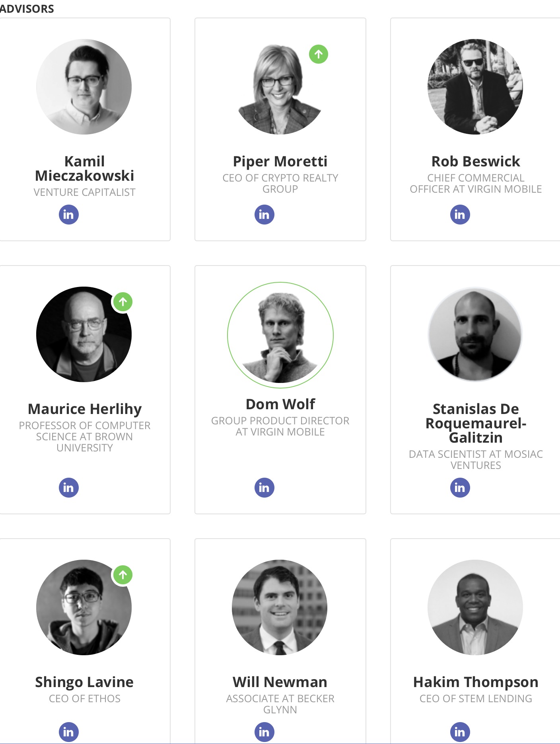The height and width of the screenshot is (744, 560).
Task: Click green arrow badge on Maurice Herlihy
Action: tap(123, 302)
